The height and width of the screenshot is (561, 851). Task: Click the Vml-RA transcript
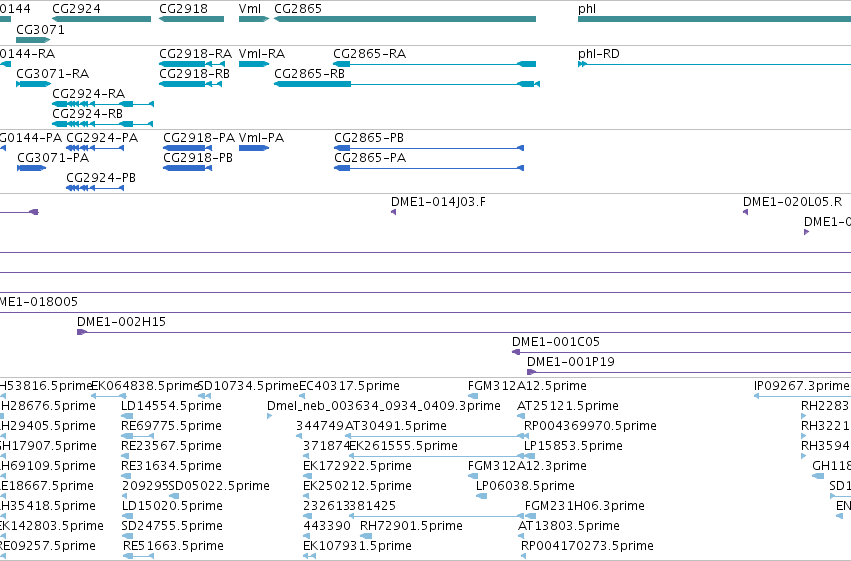pyautogui.click(x=254, y=64)
